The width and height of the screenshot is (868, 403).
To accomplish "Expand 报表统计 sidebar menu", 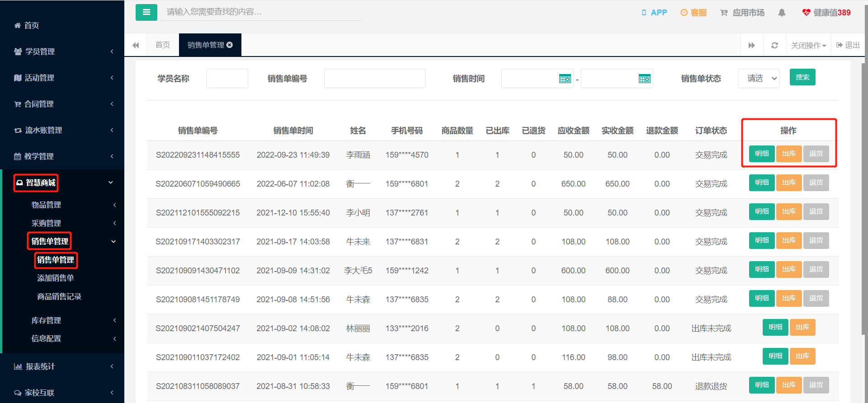I will (x=62, y=366).
